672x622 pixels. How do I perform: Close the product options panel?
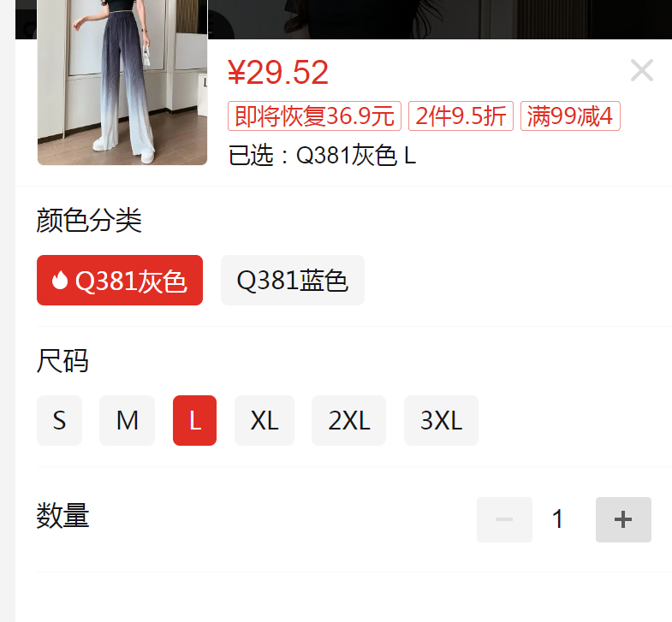pyautogui.click(x=641, y=70)
